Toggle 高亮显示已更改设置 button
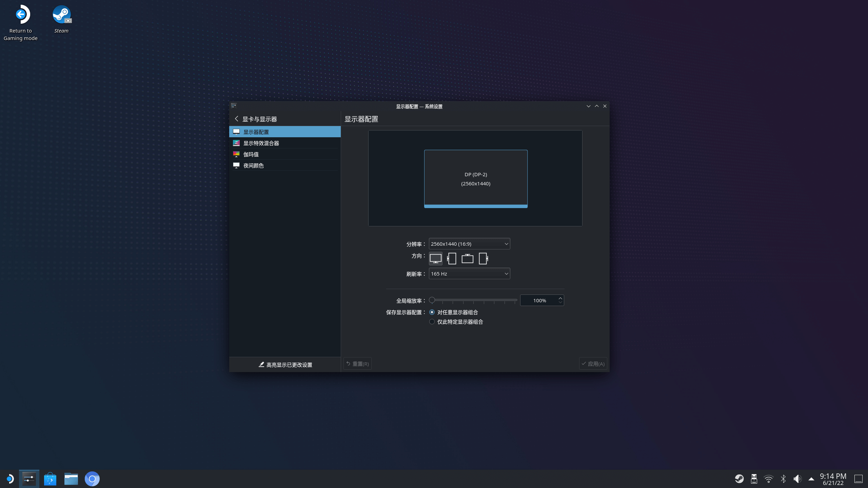The width and height of the screenshot is (868, 488). (285, 365)
